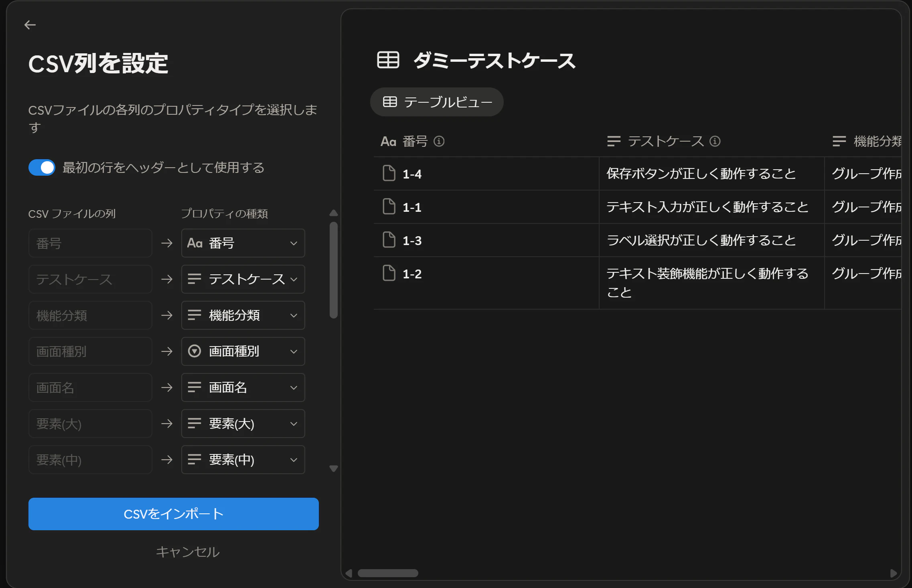Click cell 保存ボタンが正しく動作すること
This screenshot has width=912, height=588.
pos(712,173)
